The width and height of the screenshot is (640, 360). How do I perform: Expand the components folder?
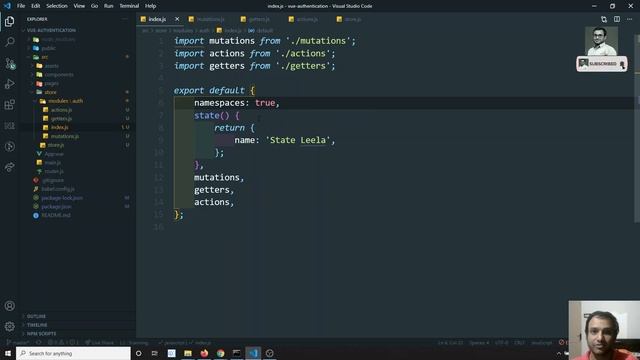pyautogui.click(x=59, y=75)
